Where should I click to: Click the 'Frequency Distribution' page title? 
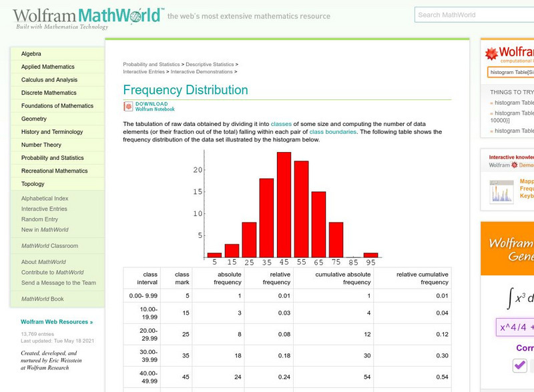(186, 90)
